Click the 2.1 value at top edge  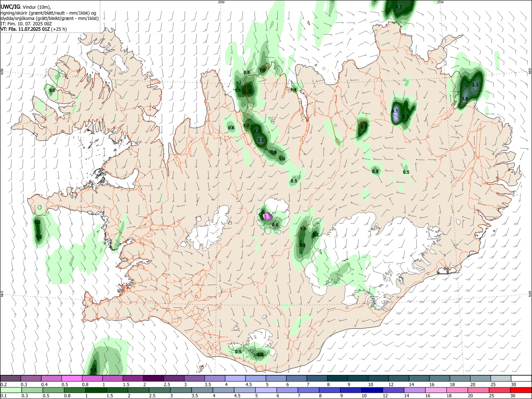click(399, 7)
